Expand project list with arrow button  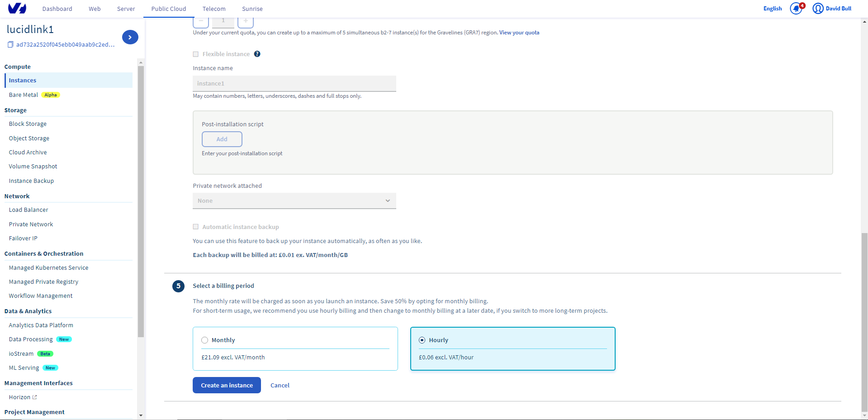pos(130,37)
